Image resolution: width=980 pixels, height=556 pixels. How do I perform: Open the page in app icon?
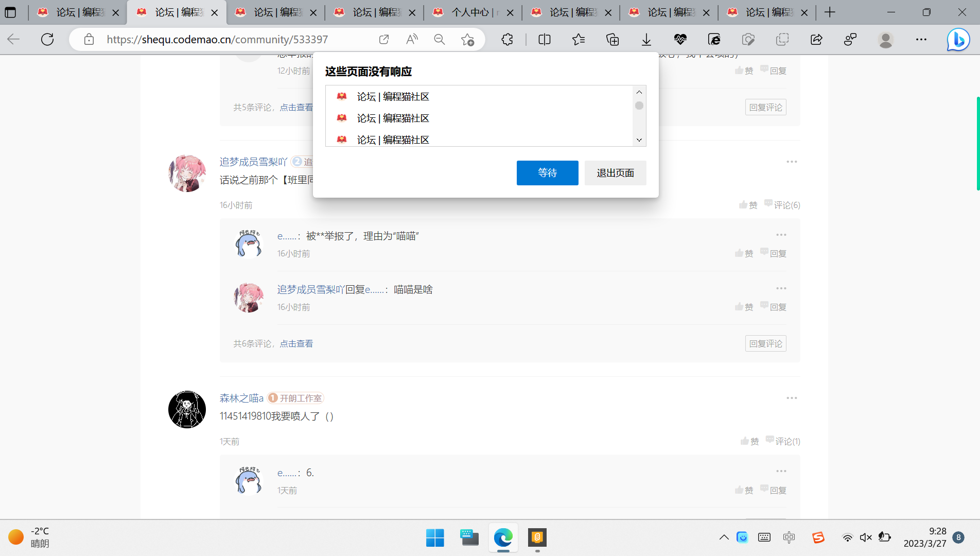pos(384,39)
